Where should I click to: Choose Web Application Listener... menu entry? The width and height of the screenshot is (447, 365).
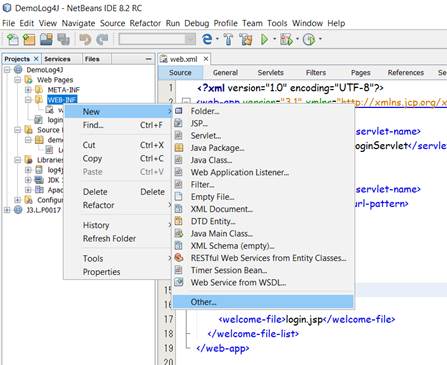tap(263, 172)
